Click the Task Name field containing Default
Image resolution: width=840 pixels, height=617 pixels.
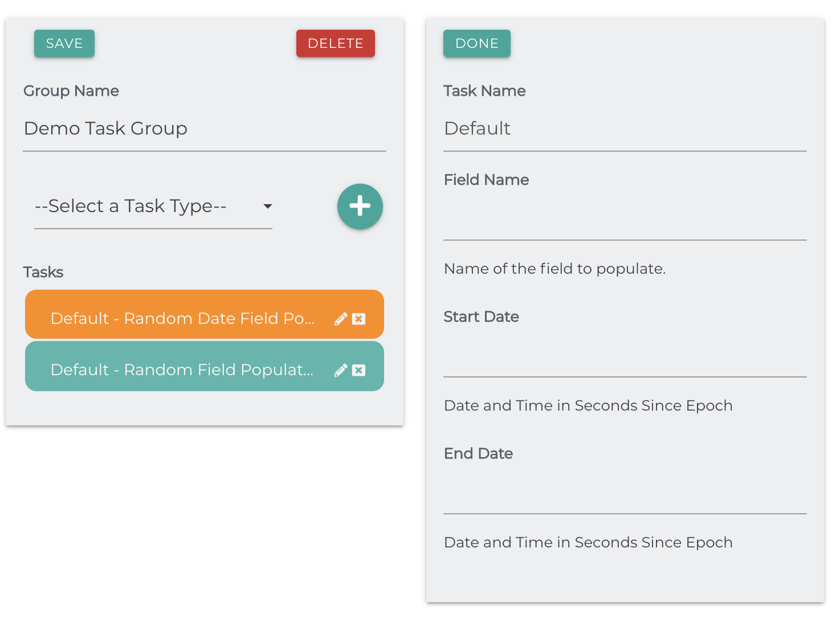point(625,129)
